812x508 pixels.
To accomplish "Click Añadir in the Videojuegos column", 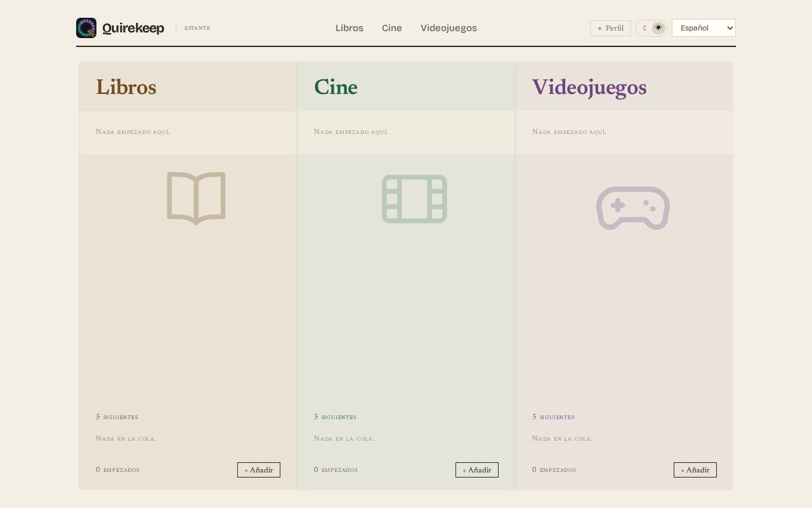I will pos(695,470).
